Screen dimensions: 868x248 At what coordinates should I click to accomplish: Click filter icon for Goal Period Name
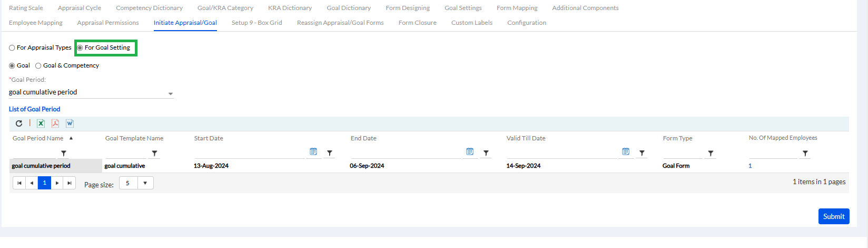64,154
